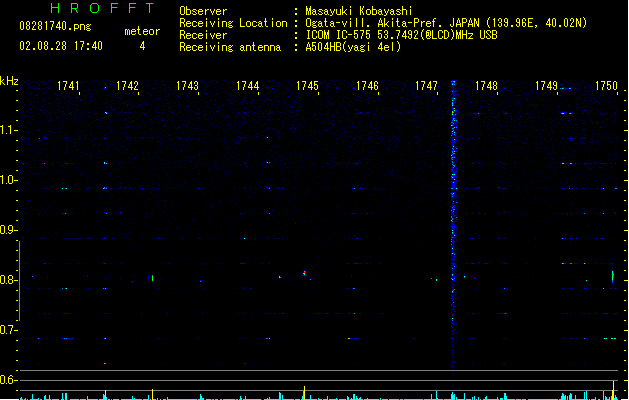Viewport: 629px width, 400px height.
Task: Click the meteor count value 4
Action: pos(142,46)
